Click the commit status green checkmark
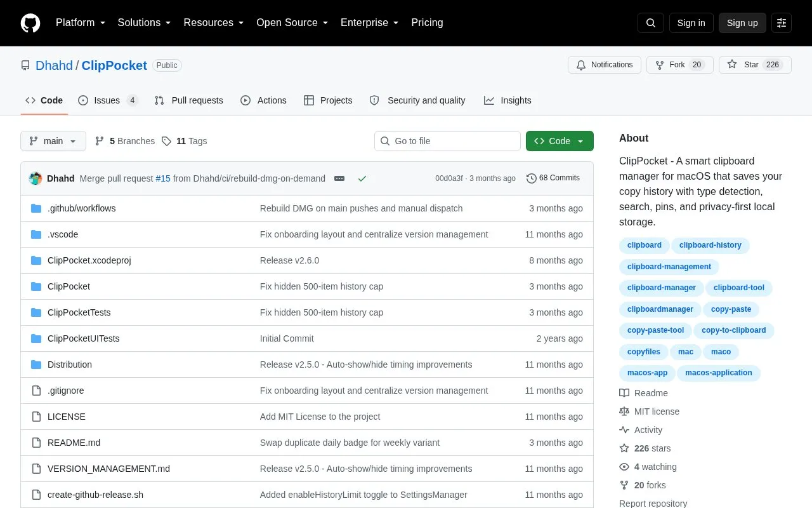This screenshot has height=508, width=812. click(362, 178)
